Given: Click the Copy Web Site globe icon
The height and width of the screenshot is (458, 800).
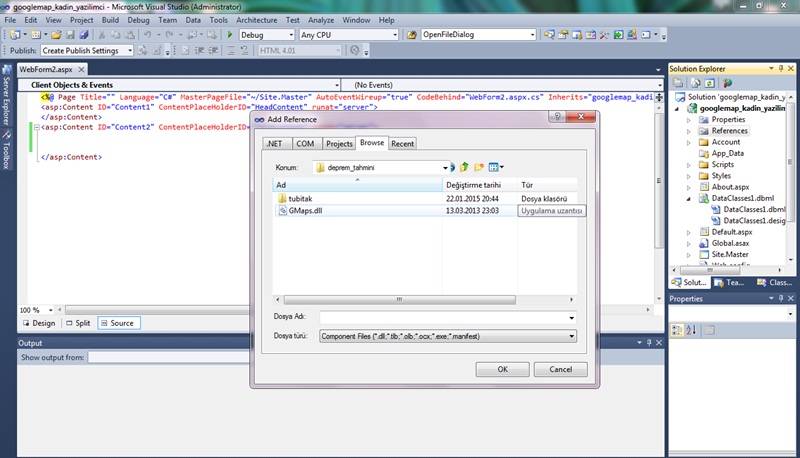Looking at the screenshot, I should pos(728,83).
